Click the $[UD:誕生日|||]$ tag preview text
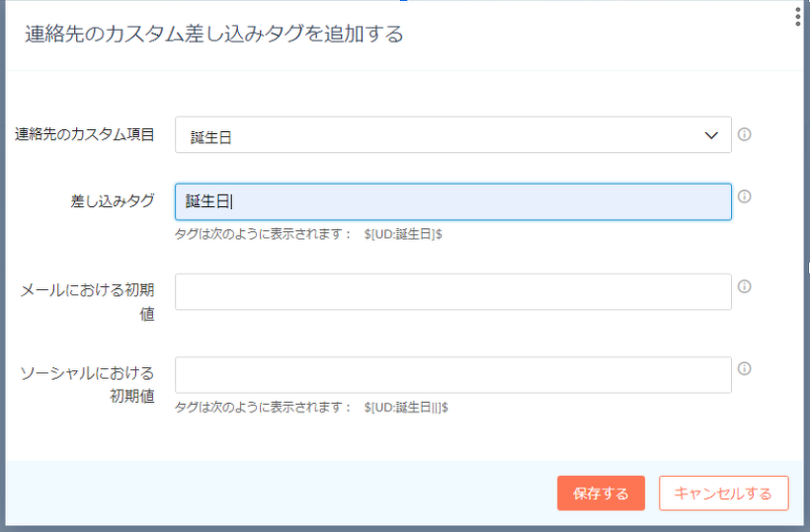This screenshot has width=810, height=532. coord(406,407)
